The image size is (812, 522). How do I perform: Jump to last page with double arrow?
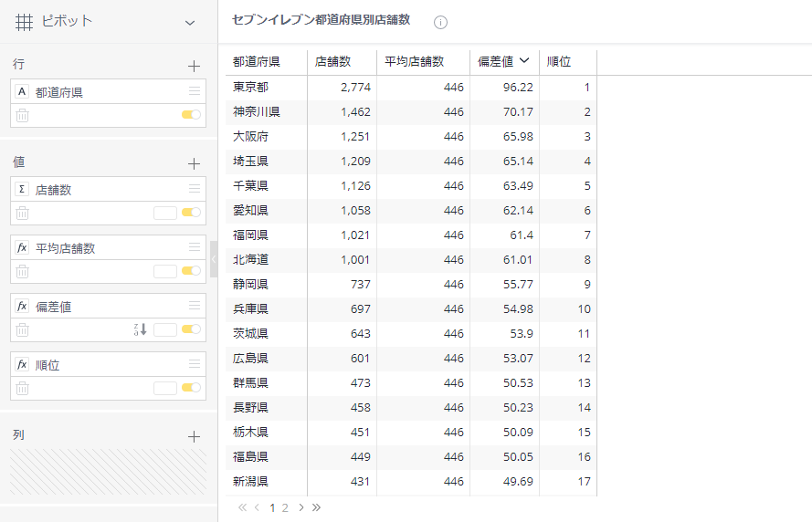pos(316,507)
